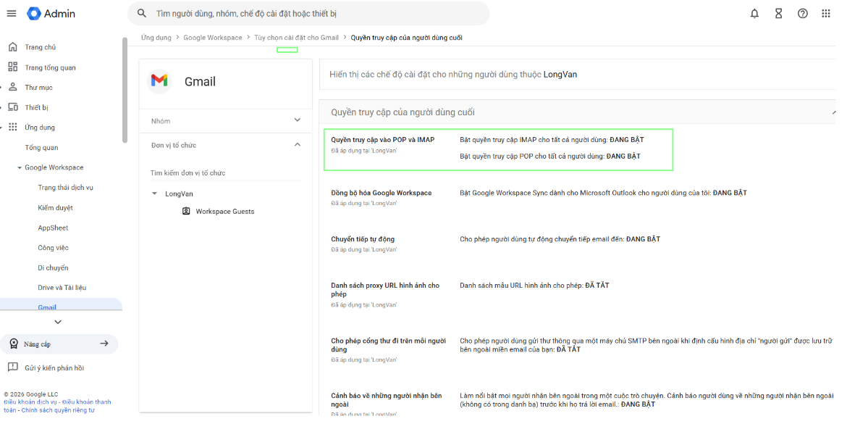Collapse the Google Workspace sidebar group
Screen dimensions: 868x424
(x=20, y=167)
